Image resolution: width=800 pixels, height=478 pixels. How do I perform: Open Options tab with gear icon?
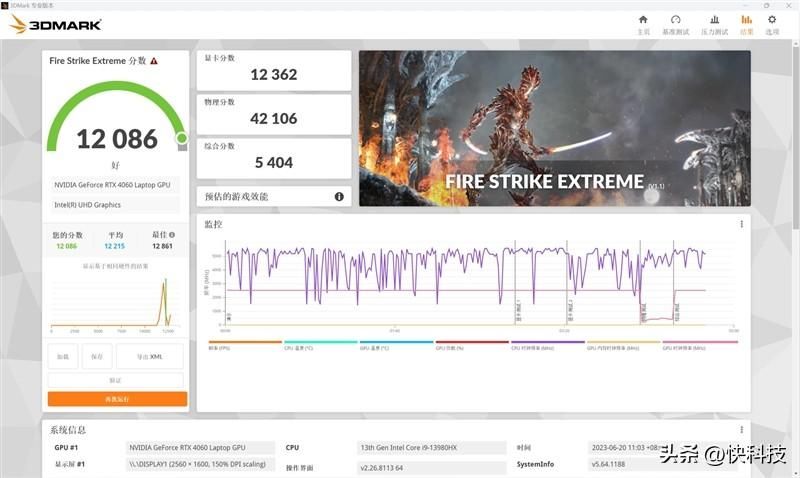772,24
